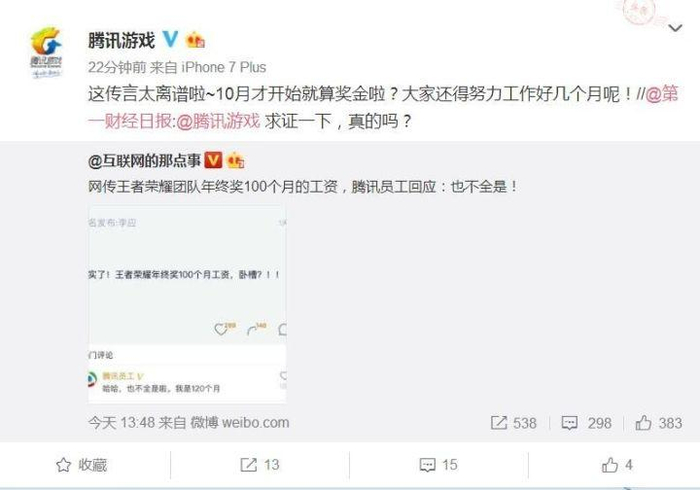
Task: Toggle 收藏 favorite star
Action: point(82,465)
